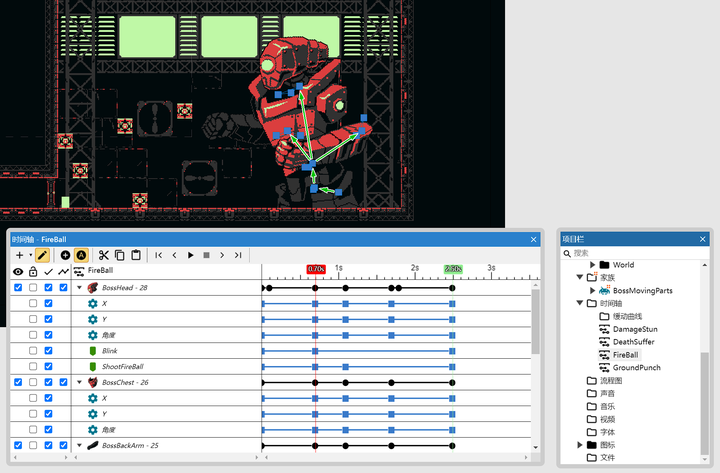
Task: Toggle the curve-column checkbox of BossHead track
Action: pos(63,287)
